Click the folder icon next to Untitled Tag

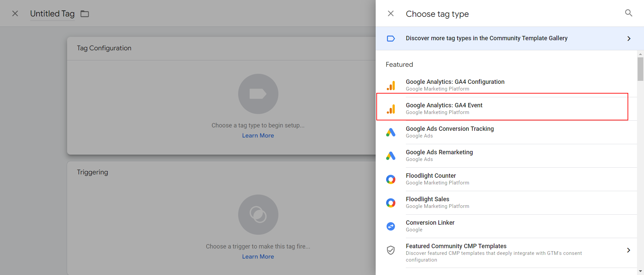85,14
